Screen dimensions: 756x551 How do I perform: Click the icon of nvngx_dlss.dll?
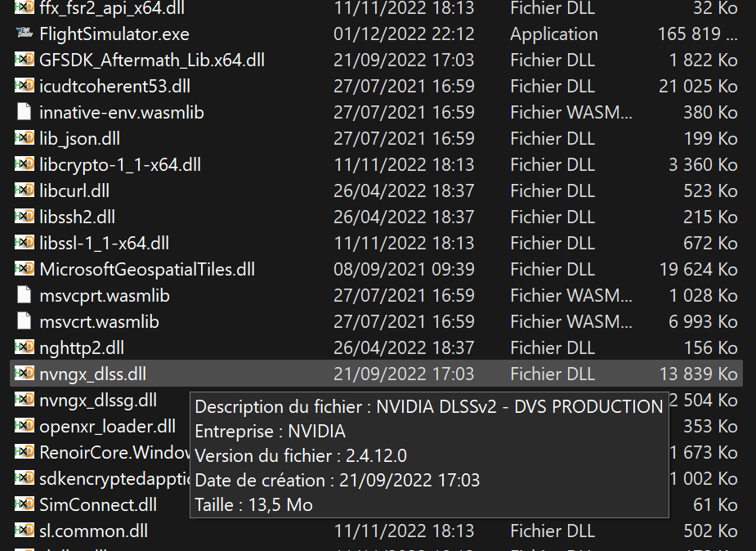click(x=24, y=374)
